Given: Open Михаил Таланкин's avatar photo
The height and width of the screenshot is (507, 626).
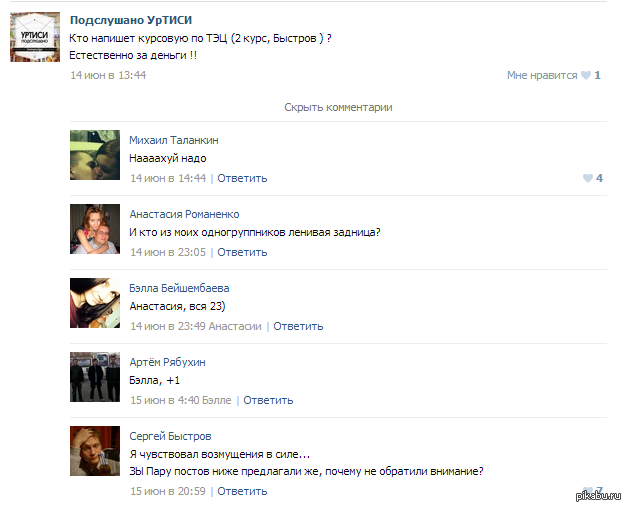Looking at the screenshot, I should [x=95, y=155].
